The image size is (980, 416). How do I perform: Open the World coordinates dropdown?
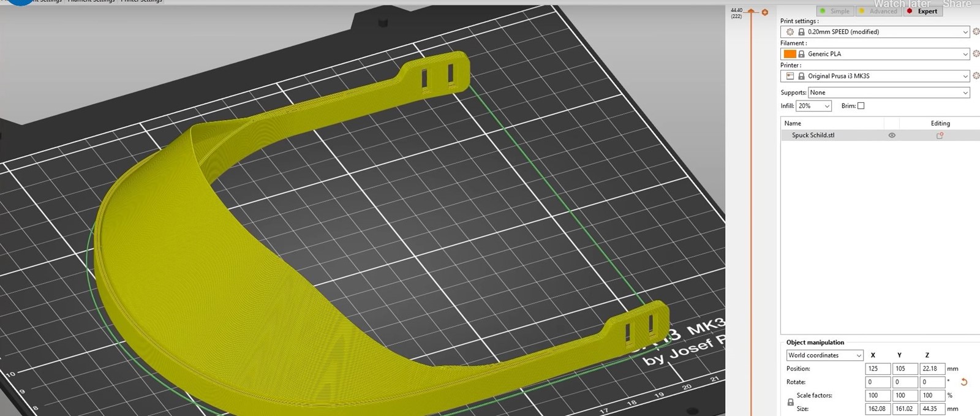[824, 355]
